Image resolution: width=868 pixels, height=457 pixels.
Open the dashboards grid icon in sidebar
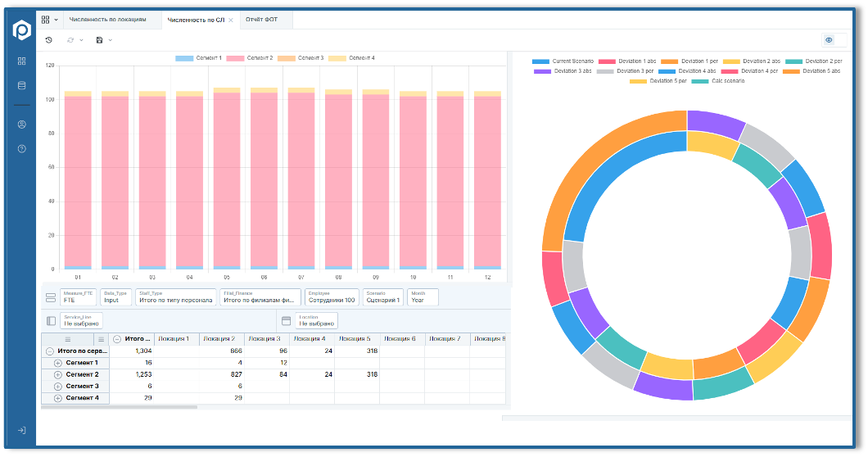pyautogui.click(x=21, y=61)
